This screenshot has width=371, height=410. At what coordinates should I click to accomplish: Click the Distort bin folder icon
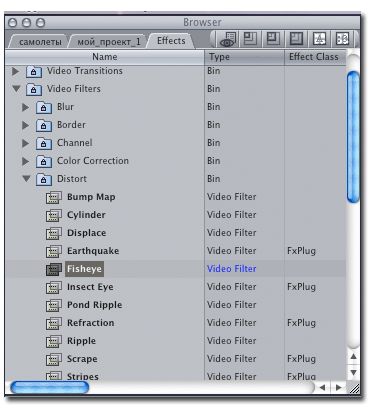coord(44,179)
